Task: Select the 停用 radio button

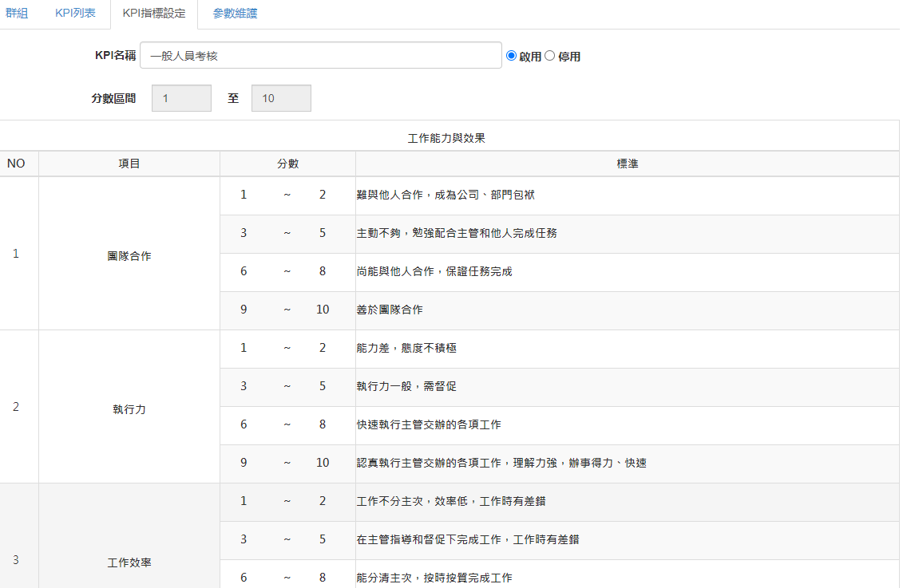Action: click(549, 56)
